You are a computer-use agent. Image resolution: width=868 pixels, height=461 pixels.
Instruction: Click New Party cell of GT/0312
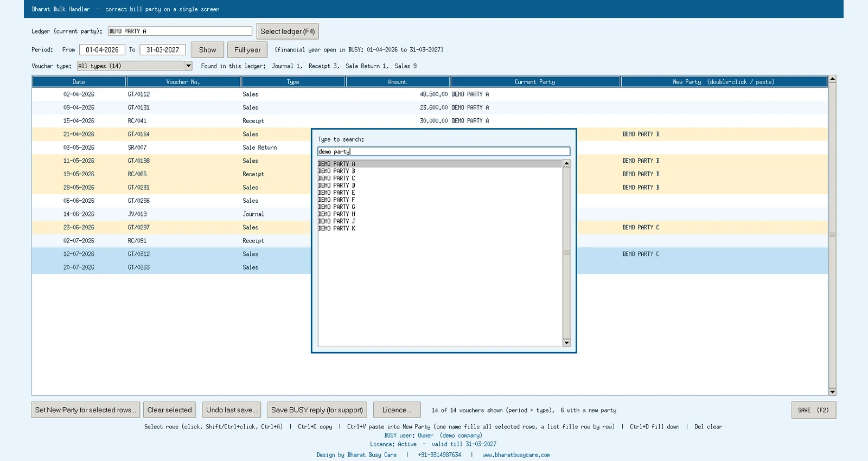[x=724, y=254]
